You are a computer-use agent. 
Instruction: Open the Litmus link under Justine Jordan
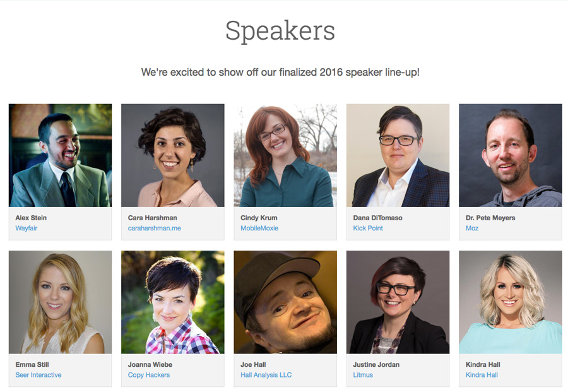[x=363, y=375]
